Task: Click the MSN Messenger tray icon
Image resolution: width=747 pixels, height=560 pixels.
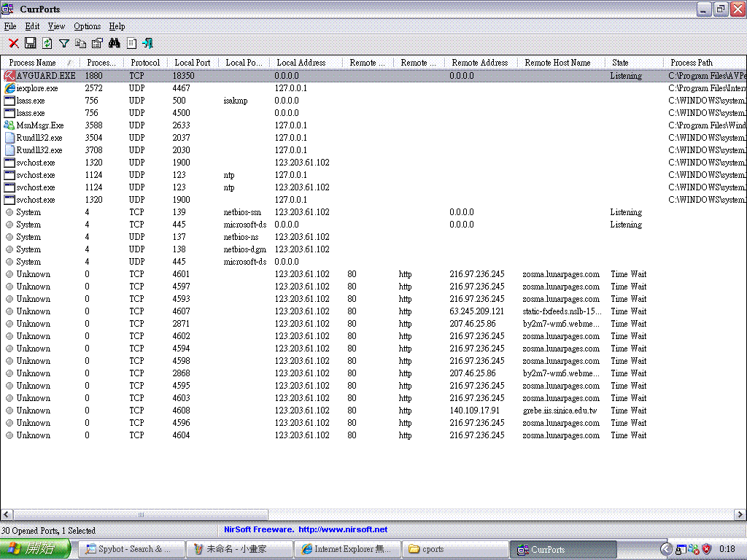Action: [694, 550]
